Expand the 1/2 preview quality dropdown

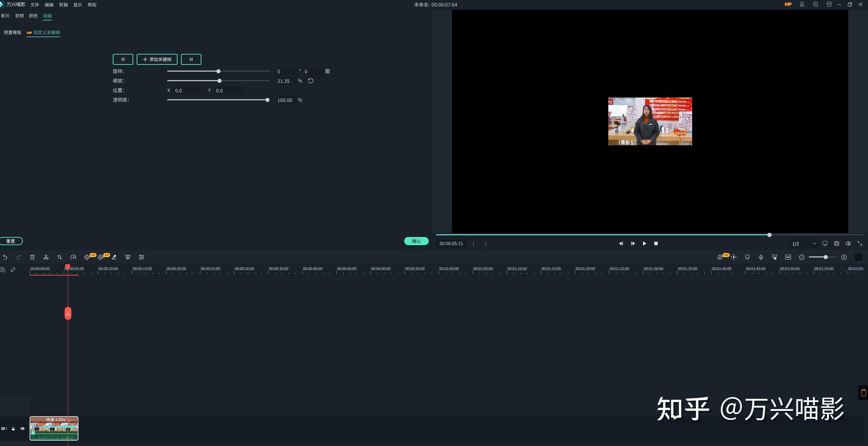pyautogui.click(x=814, y=243)
